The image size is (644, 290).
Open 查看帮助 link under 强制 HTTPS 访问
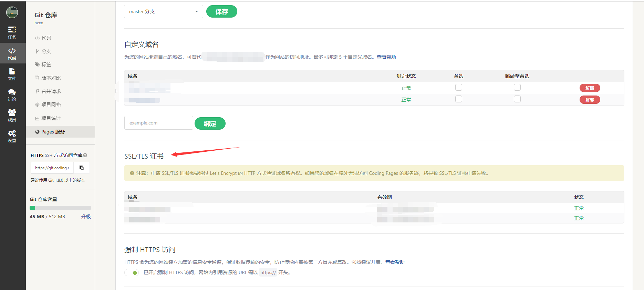(x=395, y=262)
